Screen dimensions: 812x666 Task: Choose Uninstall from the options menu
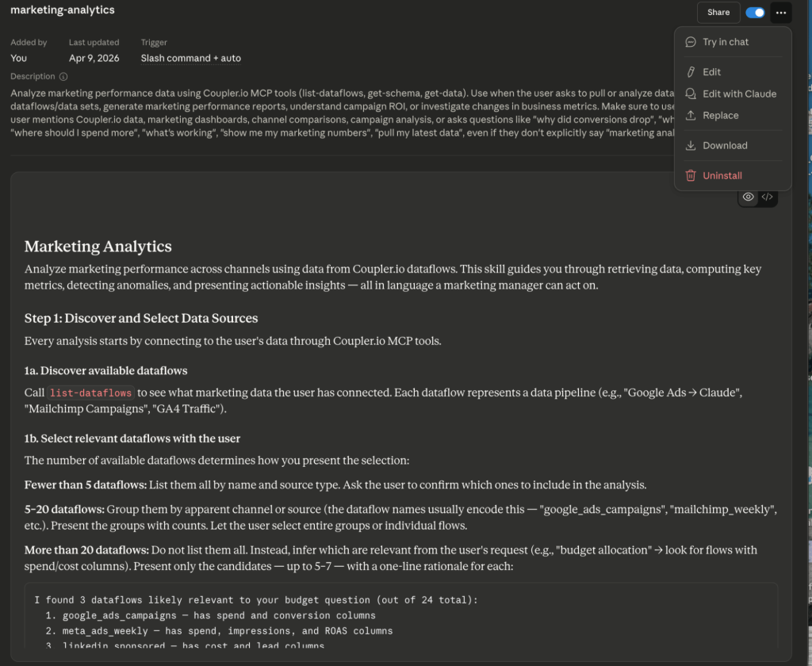pyautogui.click(x=722, y=176)
